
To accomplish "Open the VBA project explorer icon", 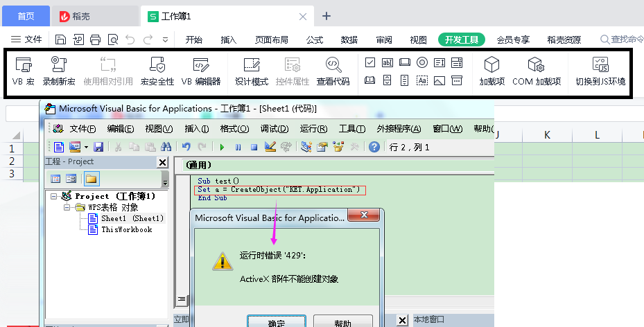I will pos(306,146).
